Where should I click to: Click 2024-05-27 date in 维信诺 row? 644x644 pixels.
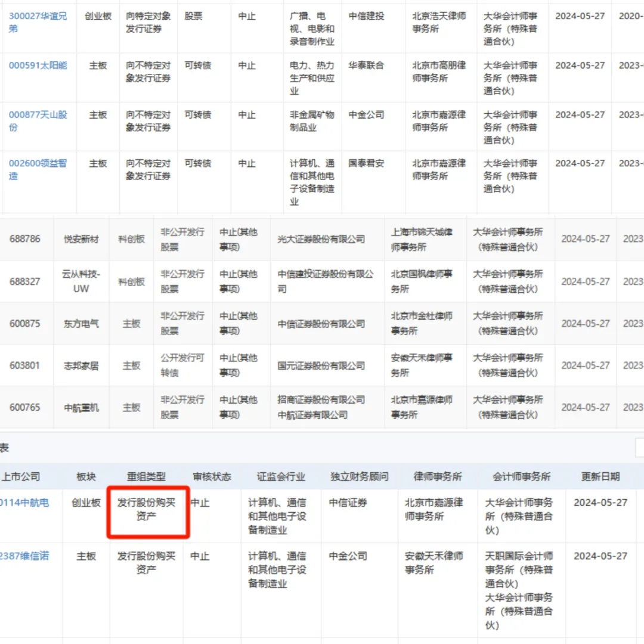tap(600, 556)
